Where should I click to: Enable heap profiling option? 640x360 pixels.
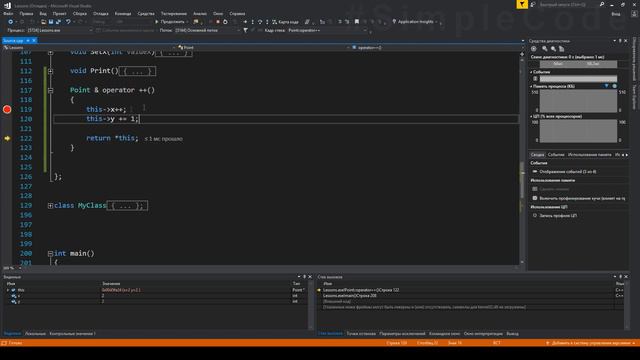(535, 198)
